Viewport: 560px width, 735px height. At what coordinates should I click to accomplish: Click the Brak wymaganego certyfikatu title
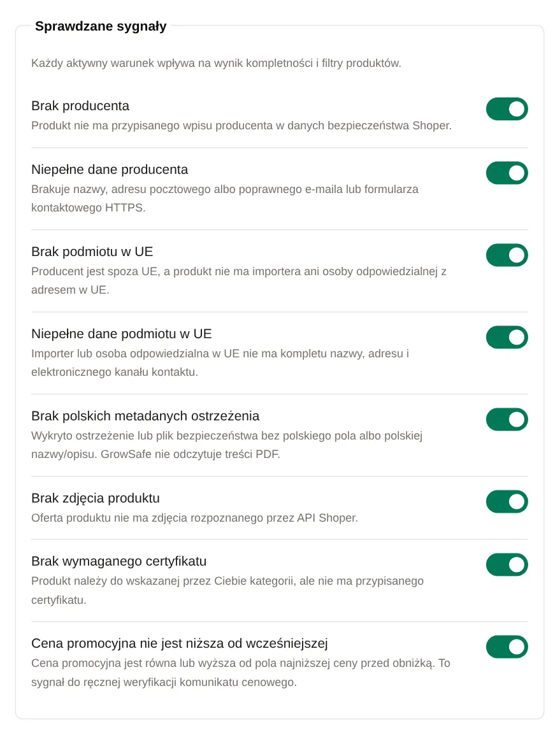click(119, 561)
